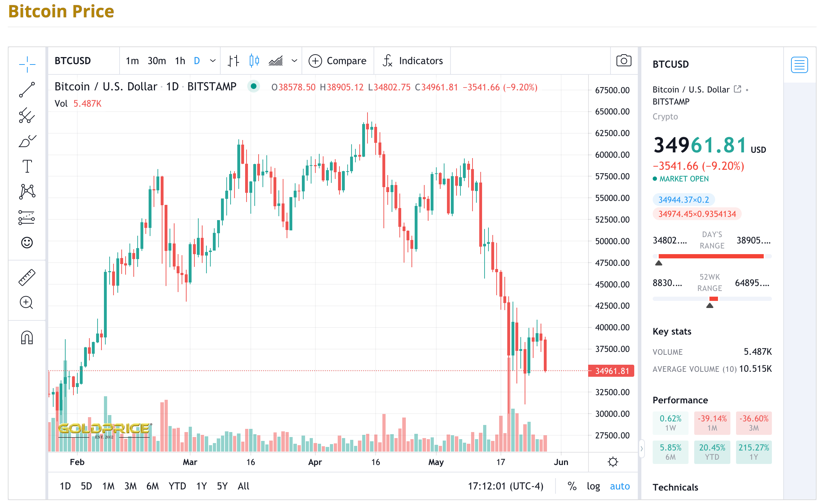Click the Compare button
818x504 pixels.
(x=337, y=61)
